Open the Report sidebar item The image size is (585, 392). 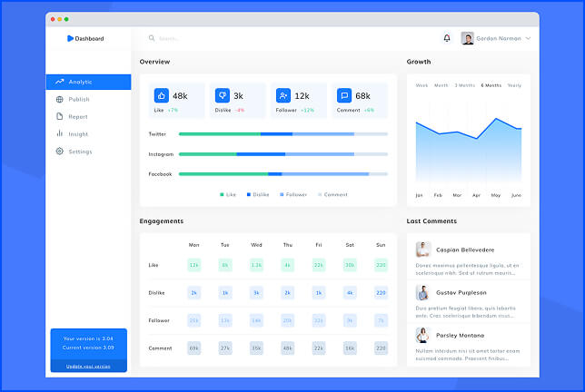pyautogui.click(x=78, y=116)
